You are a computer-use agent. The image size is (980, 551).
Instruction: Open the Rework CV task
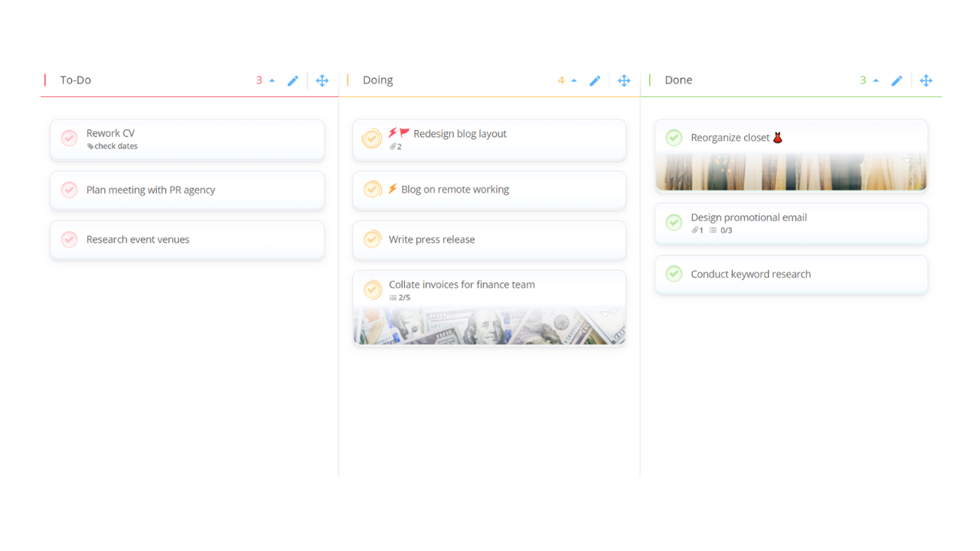click(x=187, y=139)
